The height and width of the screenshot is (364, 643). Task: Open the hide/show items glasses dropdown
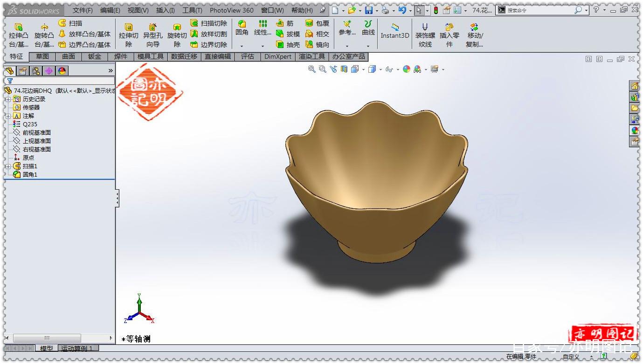click(x=398, y=69)
